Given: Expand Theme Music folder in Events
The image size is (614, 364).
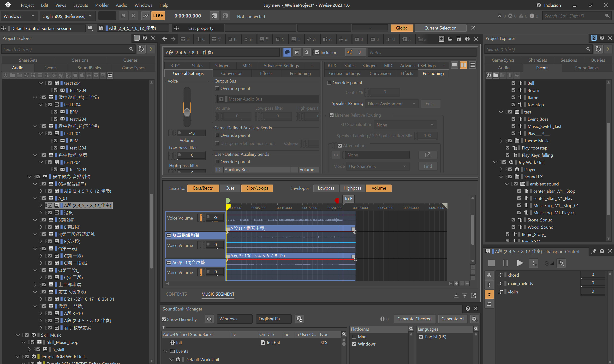Looking at the screenshot, I should (501, 141).
